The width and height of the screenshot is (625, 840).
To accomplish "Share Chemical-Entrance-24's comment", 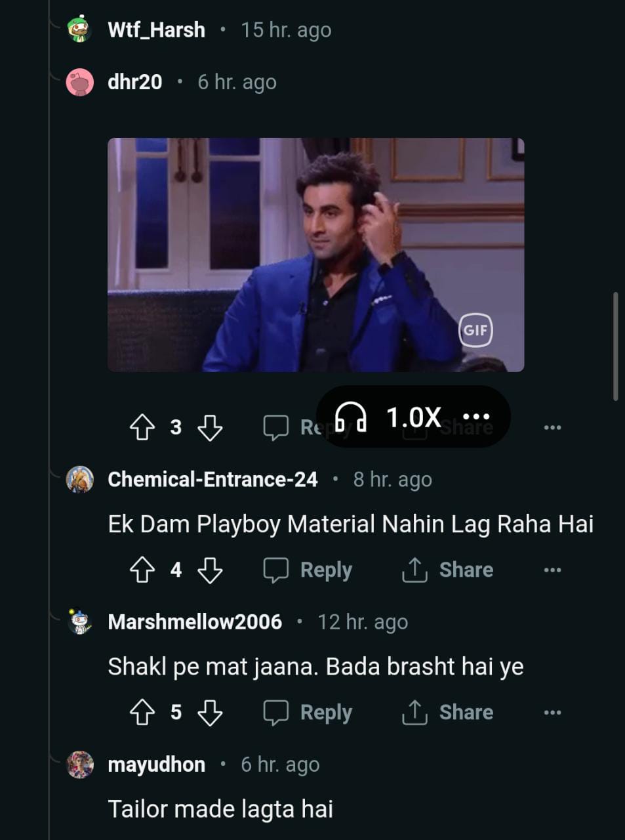I will (x=447, y=570).
